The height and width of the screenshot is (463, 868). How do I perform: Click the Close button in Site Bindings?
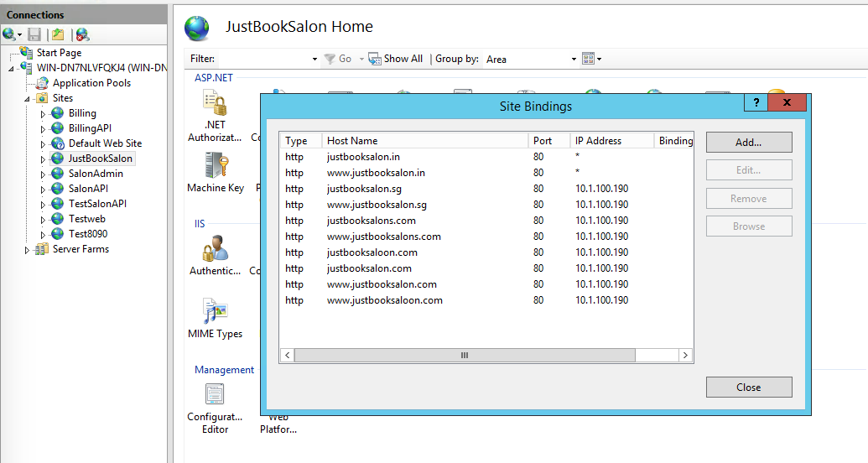coord(748,388)
